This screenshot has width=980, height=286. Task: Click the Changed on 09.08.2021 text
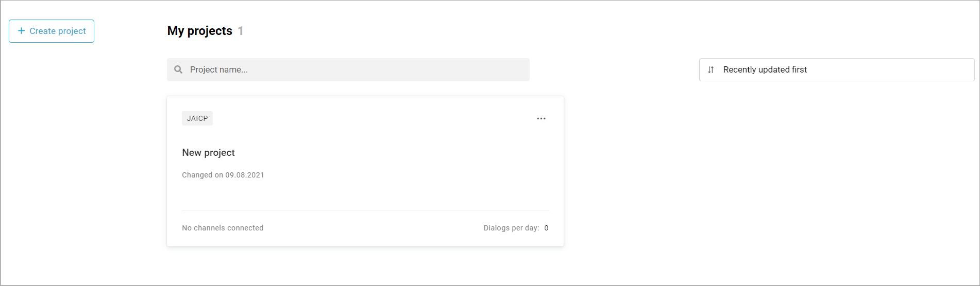point(223,175)
